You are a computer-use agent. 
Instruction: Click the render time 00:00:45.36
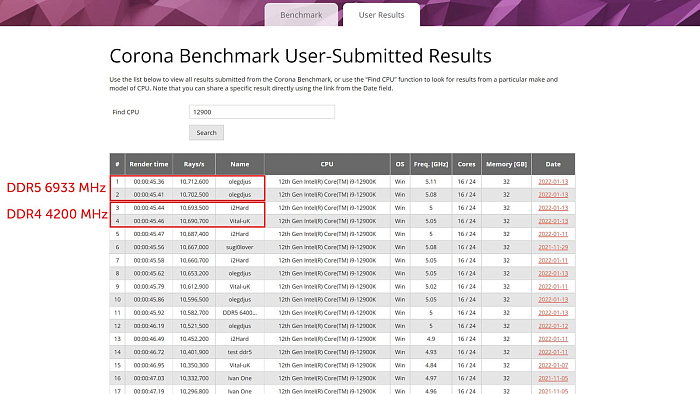point(149,182)
